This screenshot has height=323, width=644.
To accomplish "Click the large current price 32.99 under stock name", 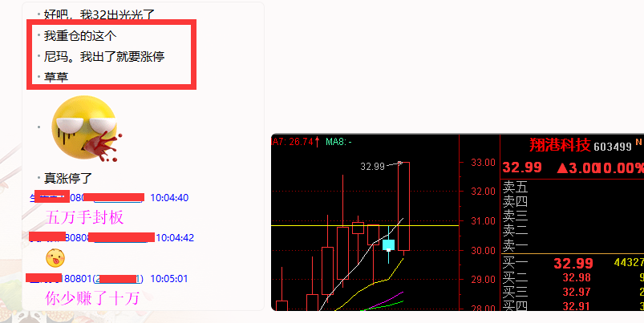I will [x=522, y=168].
